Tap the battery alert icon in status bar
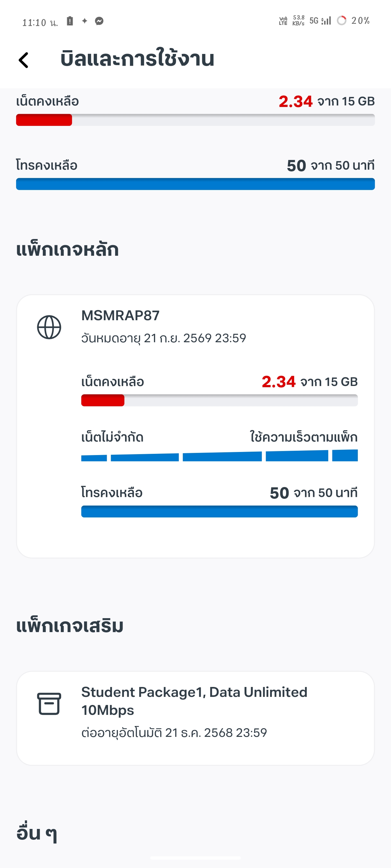Image resolution: width=391 pixels, height=868 pixels. click(70, 21)
